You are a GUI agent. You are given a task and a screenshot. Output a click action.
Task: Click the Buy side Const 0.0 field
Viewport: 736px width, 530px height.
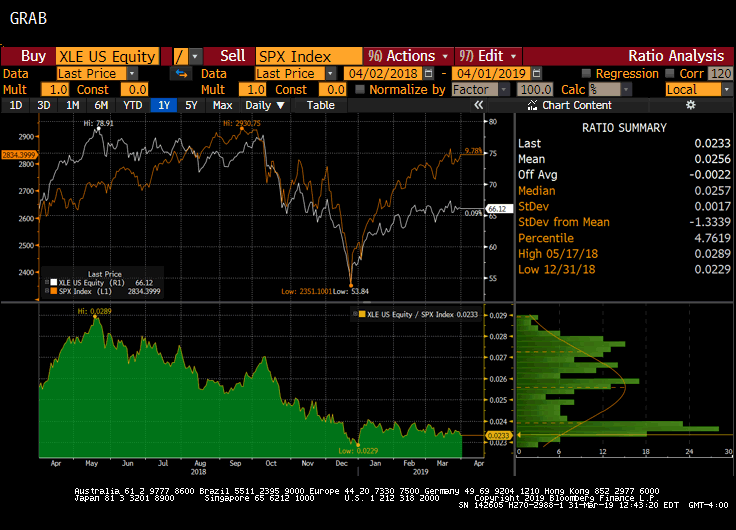click(135, 90)
